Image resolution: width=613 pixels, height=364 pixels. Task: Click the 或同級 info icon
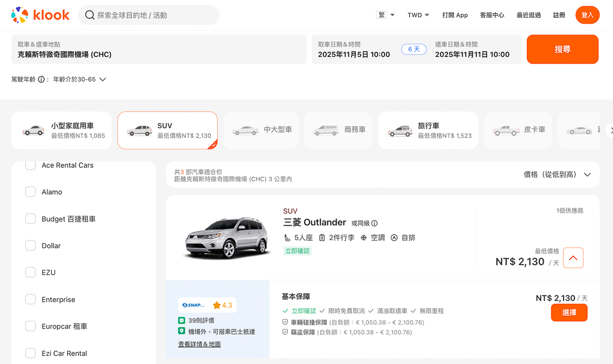click(375, 223)
